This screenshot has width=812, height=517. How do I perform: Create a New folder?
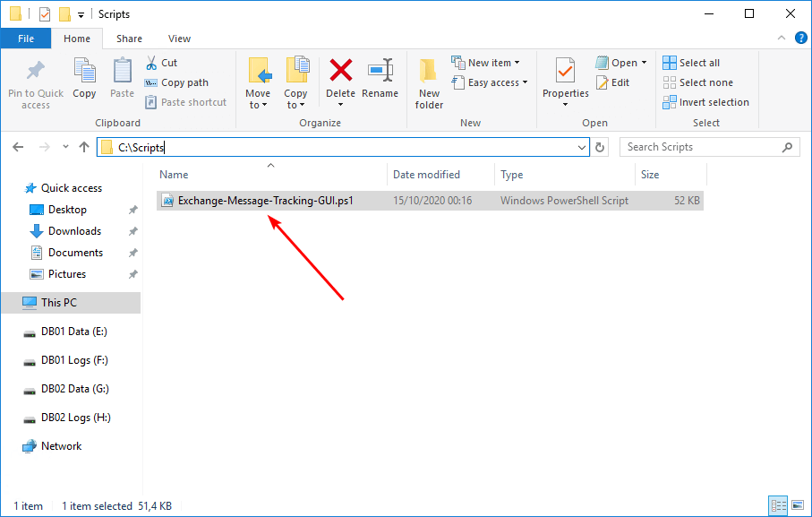pyautogui.click(x=429, y=83)
